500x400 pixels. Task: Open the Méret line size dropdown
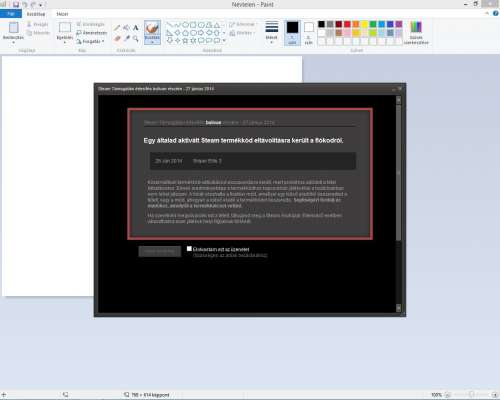(272, 33)
